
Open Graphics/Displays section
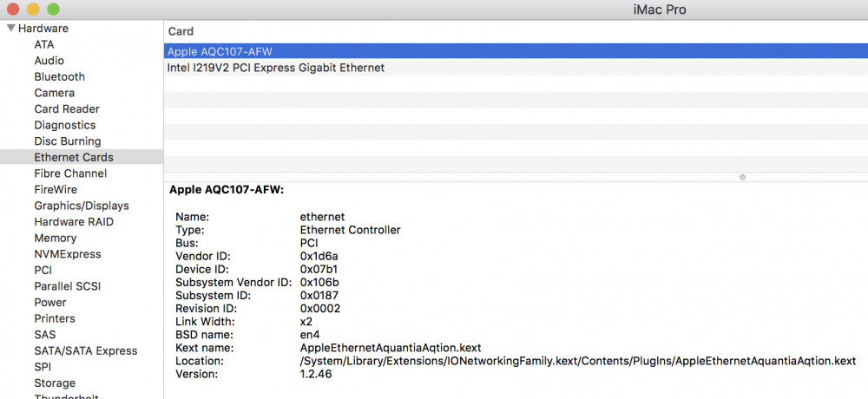coord(82,206)
